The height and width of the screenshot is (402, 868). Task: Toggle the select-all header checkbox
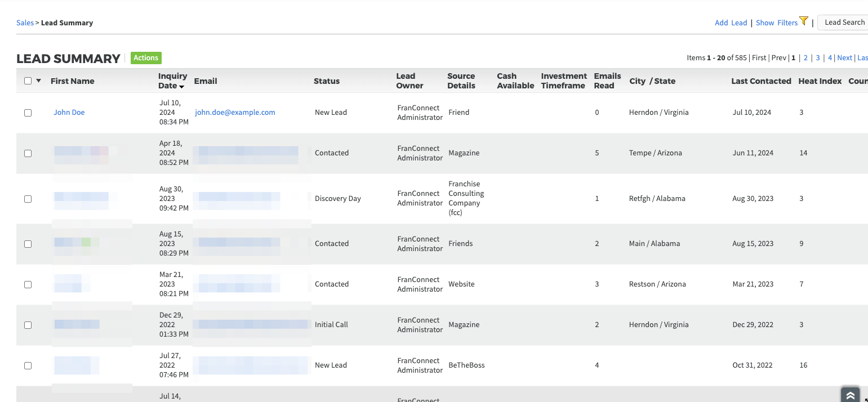tap(28, 81)
